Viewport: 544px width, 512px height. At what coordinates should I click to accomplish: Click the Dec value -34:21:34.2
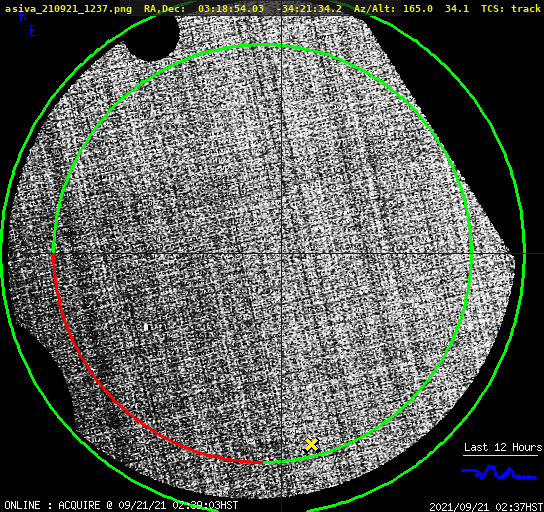[x=309, y=9]
